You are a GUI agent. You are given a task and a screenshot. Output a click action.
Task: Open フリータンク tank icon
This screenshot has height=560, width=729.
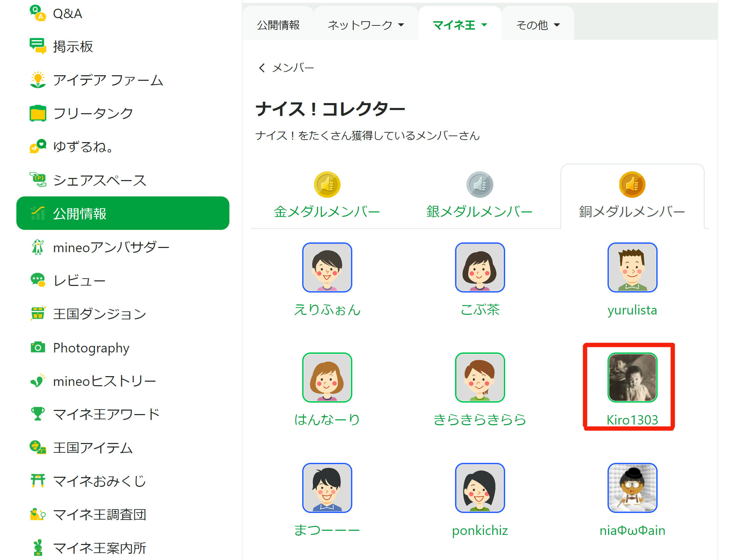coord(38,113)
